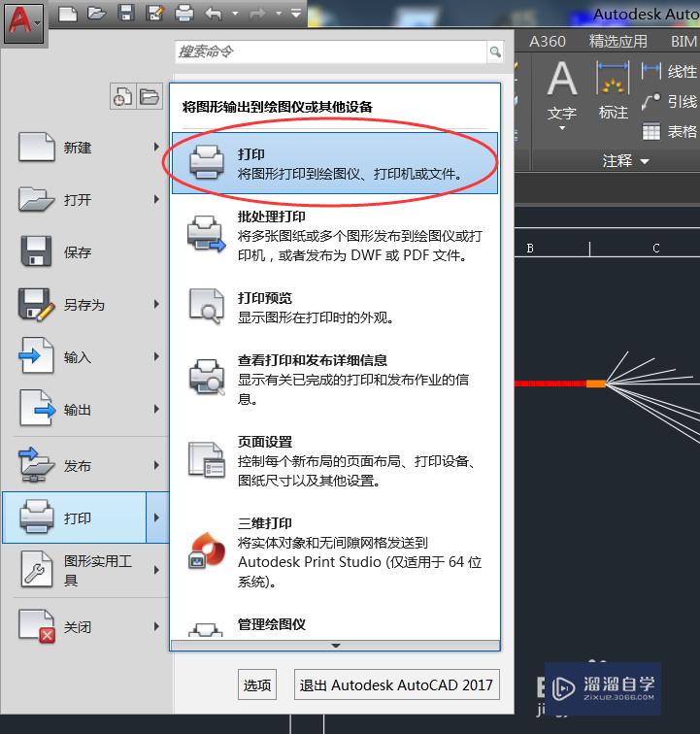Show Recent Documents icon
This screenshot has width=700, height=734.
122,96
